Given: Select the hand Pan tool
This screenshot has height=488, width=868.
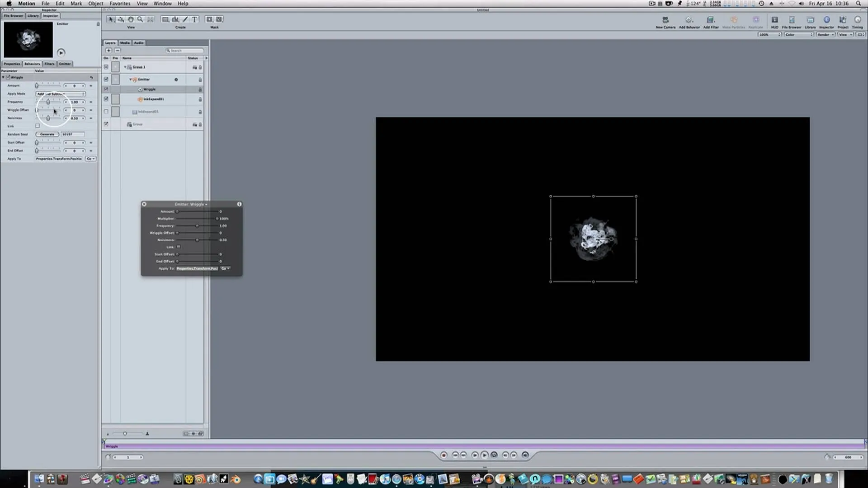Looking at the screenshot, I should (x=131, y=19).
